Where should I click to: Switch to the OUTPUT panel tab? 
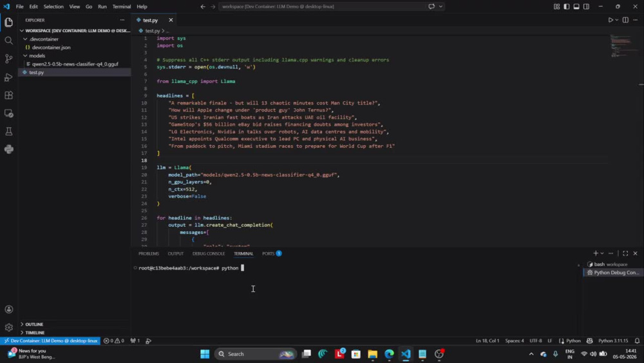point(175,253)
